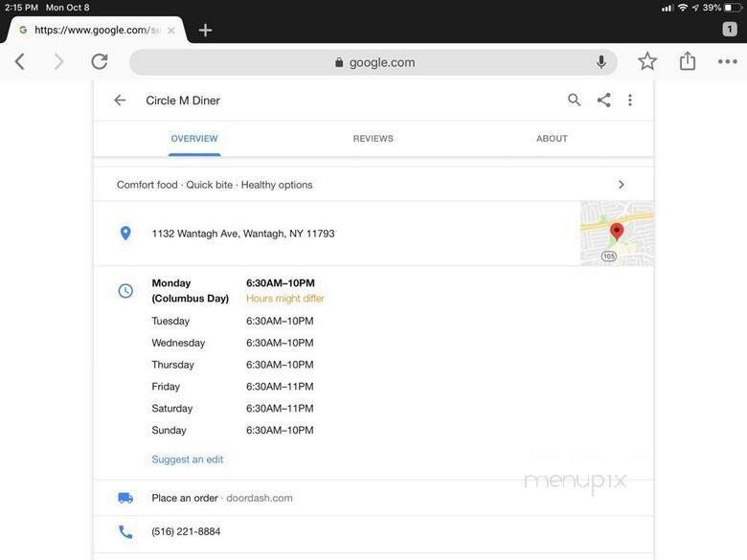The width and height of the screenshot is (747, 560).
Task: Call the phone number (516) 221-8884
Action: tap(186, 531)
